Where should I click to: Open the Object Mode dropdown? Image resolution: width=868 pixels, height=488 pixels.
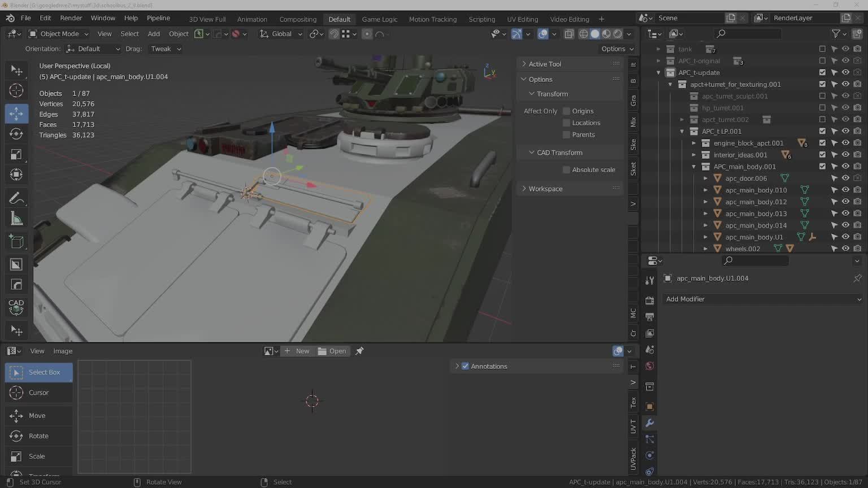59,34
